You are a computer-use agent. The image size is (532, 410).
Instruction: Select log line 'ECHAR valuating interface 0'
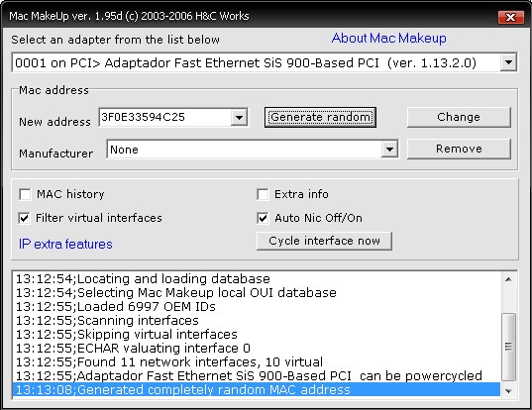click(257, 349)
